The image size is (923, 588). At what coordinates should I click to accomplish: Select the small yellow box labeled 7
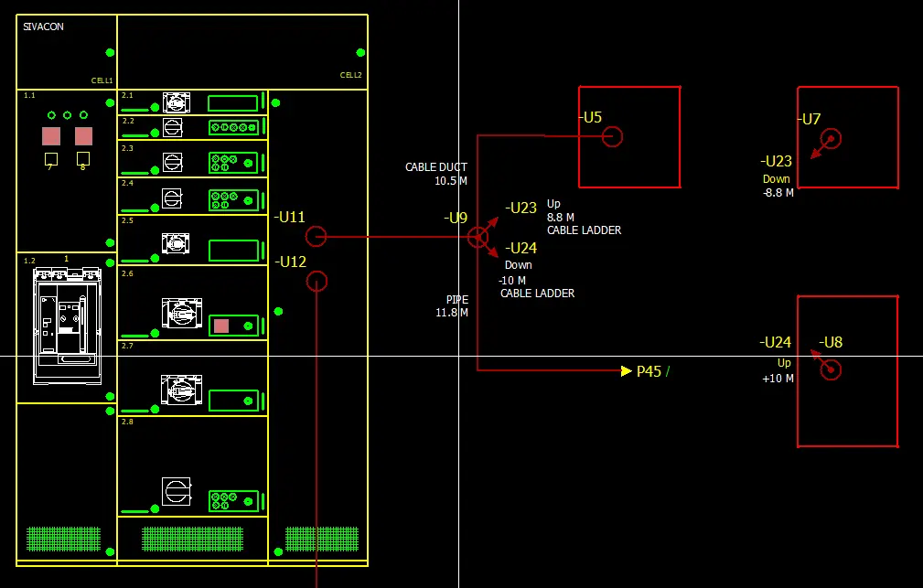pos(51,159)
